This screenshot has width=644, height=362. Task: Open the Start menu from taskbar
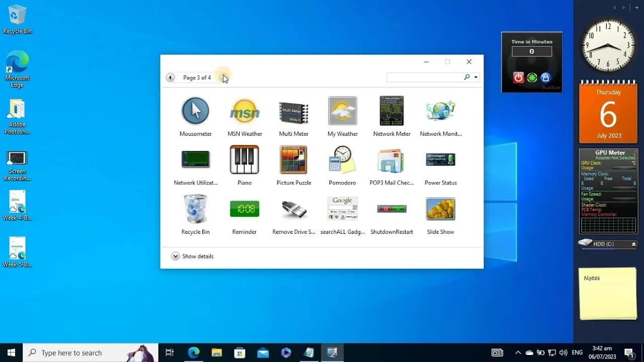point(10,352)
